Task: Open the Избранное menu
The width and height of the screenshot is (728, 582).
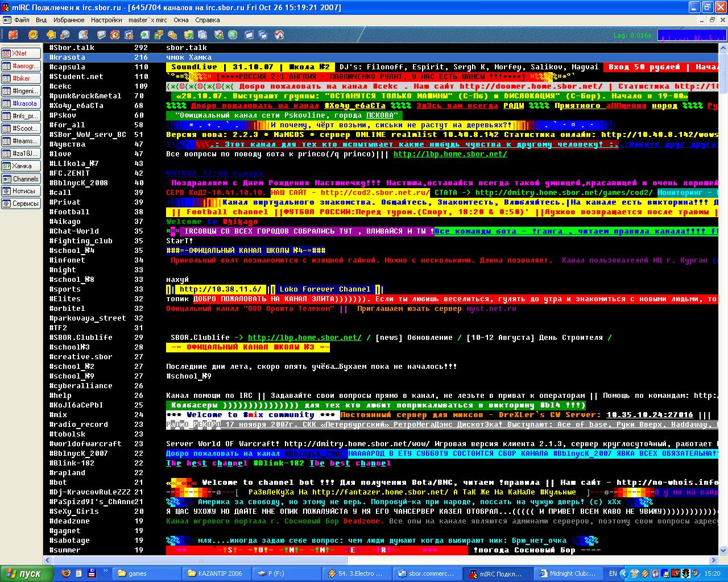Action: point(69,20)
